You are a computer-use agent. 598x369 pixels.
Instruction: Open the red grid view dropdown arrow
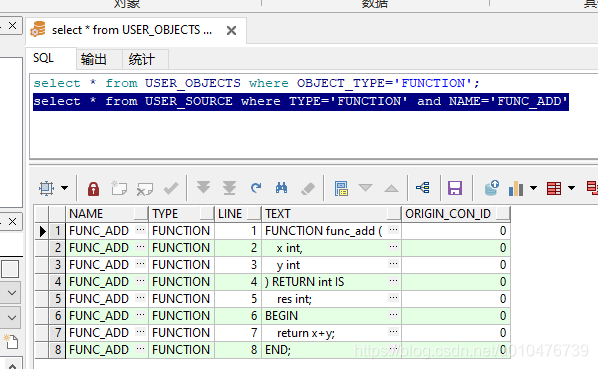point(571,188)
